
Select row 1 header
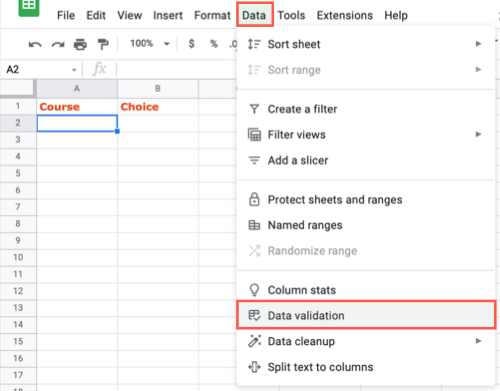18,106
